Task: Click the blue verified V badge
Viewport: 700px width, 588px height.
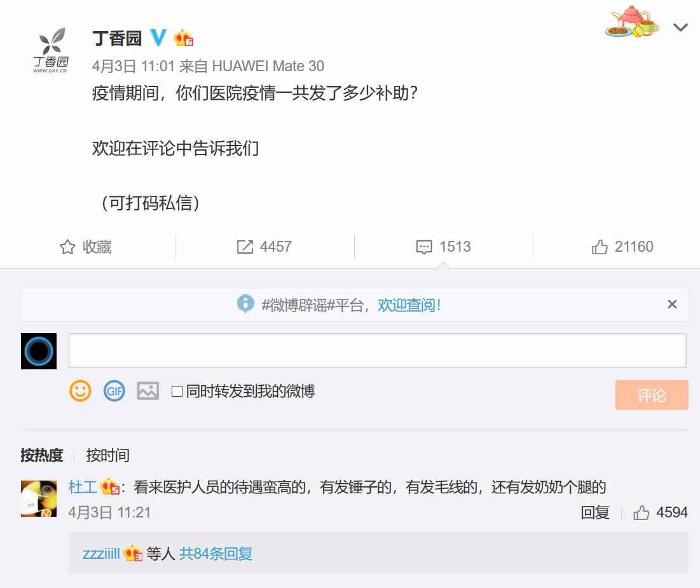Action: tap(158, 38)
